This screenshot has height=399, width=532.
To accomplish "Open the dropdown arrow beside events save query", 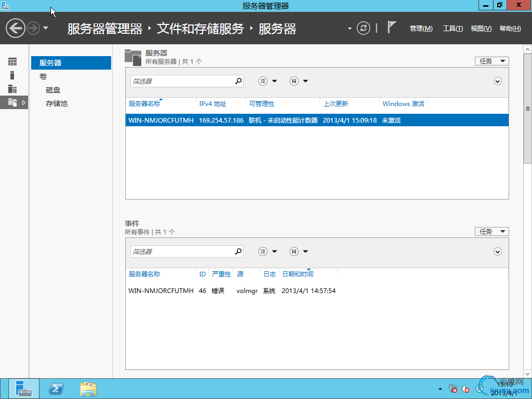I will [x=305, y=251].
